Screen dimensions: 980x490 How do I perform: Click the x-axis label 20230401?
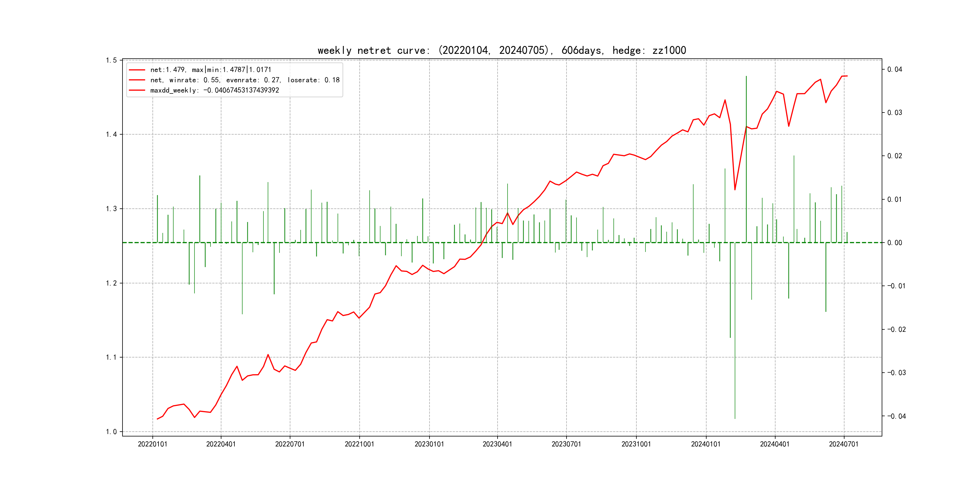(497, 444)
